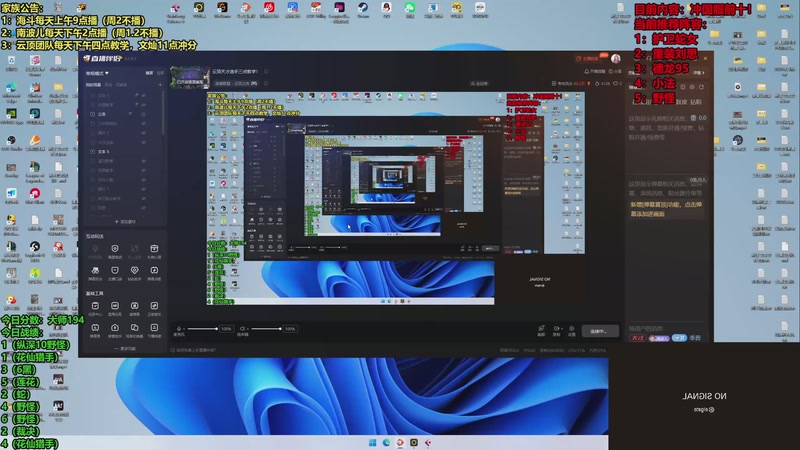Open the streamer avatar profile icon
The width and height of the screenshot is (800, 450).
click(616, 58)
